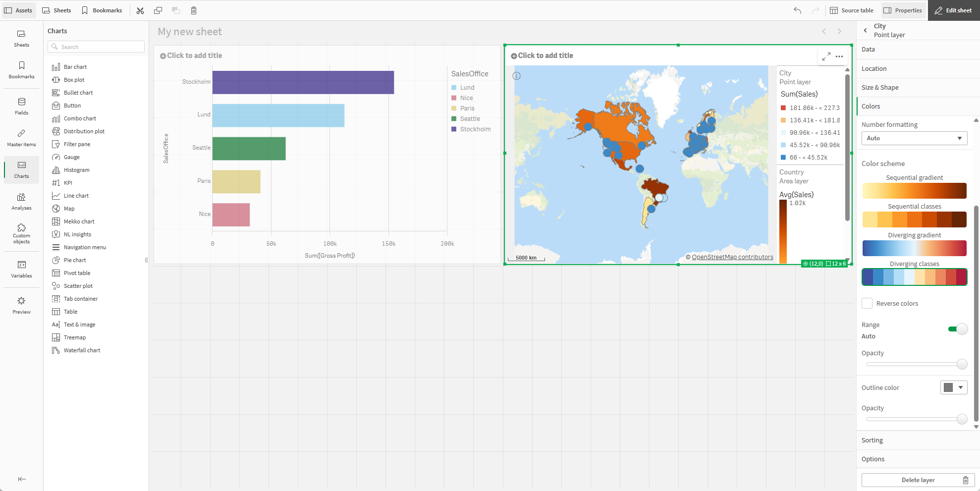Open the Number formatting Auto dropdown
This screenshot has width=980, height=491.
(914, 138)
